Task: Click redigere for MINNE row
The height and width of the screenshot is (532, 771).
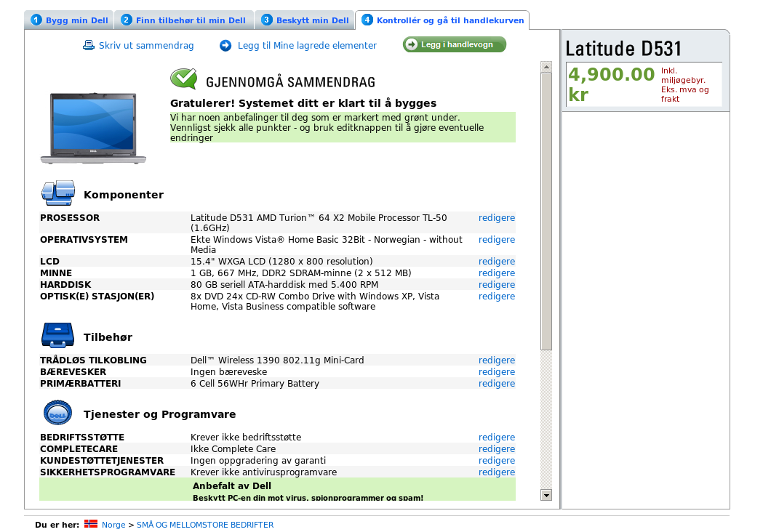Action: (497, 273)
